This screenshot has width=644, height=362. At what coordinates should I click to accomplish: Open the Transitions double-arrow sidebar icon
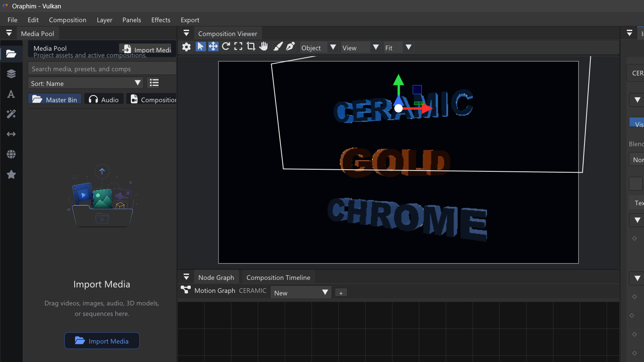pos(11,134)
